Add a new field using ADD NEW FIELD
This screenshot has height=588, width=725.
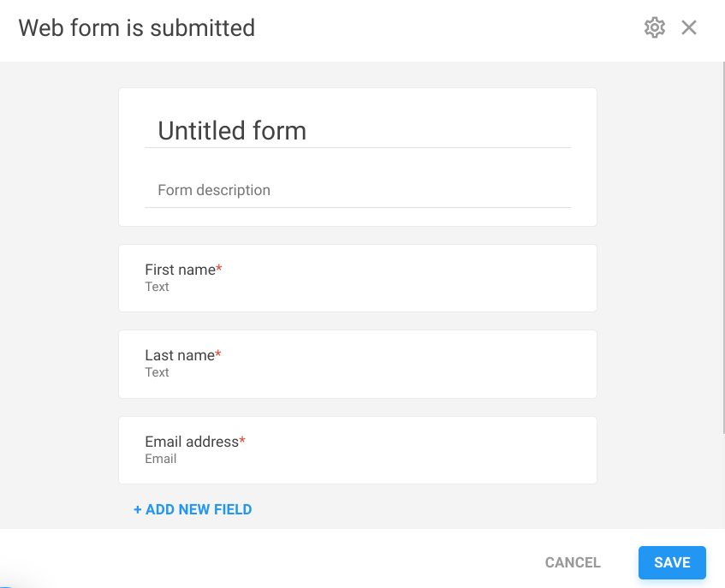pos(193,509)
